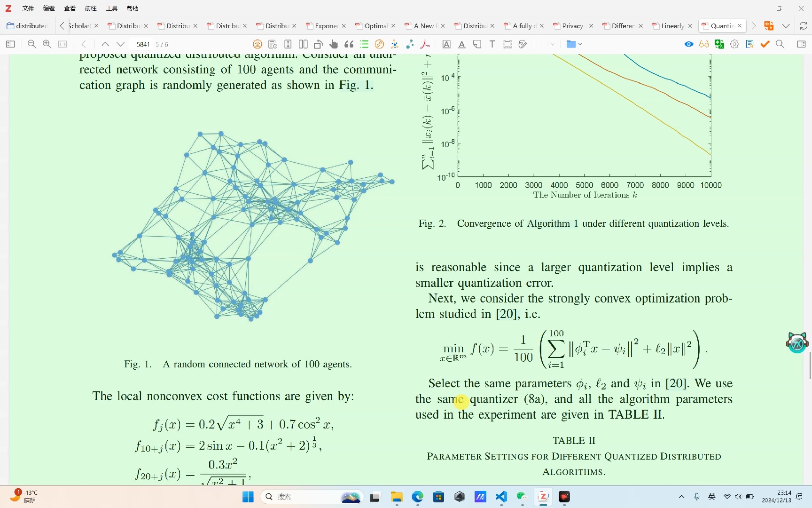Open the reader settings gear
Viewport: 812px width, 508px height.
[x=735, y=44]
